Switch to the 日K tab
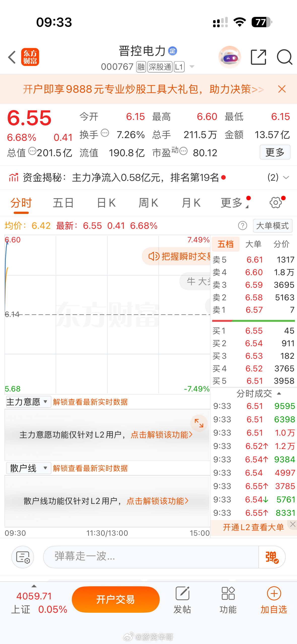Viewport: 297px width, 644px height. pyautogui.click(x=106, y=203)
